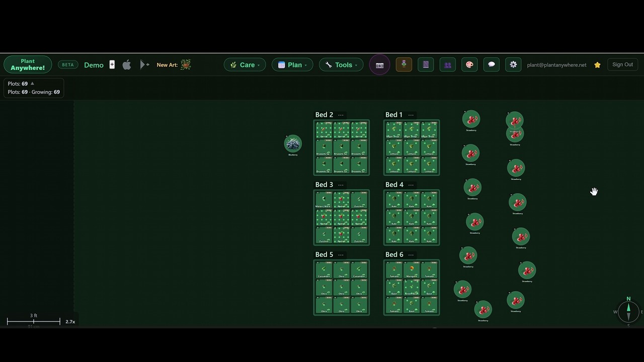Open the Apple App Store icon
Viewport: 644px width, 362px height.
click(127, 64)
